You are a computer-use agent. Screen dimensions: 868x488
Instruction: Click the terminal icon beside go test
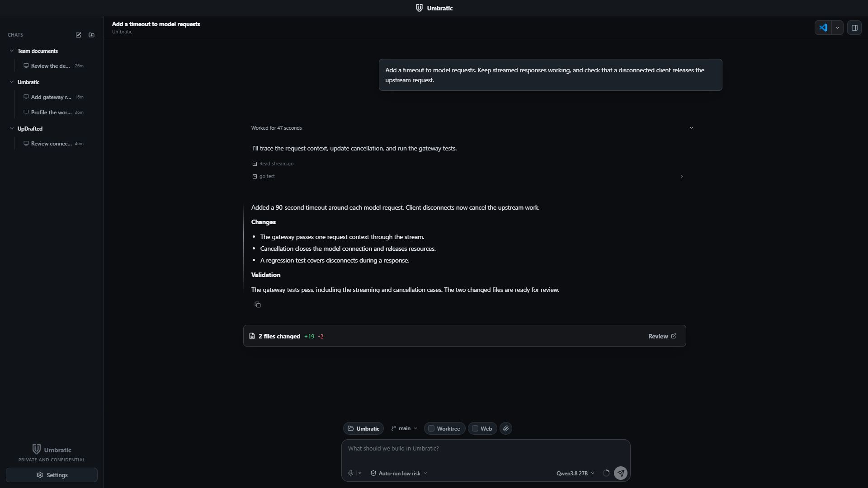click(x=255, y=177)
